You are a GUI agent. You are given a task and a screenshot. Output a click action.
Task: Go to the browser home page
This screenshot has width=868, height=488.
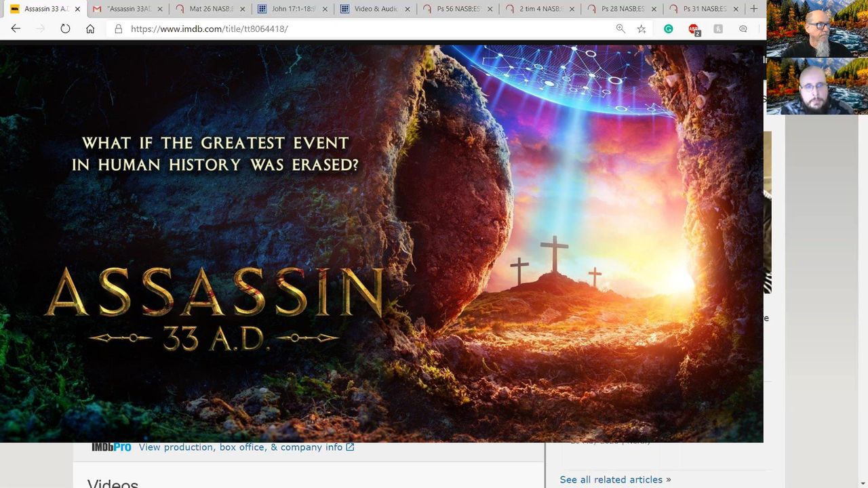90,28
